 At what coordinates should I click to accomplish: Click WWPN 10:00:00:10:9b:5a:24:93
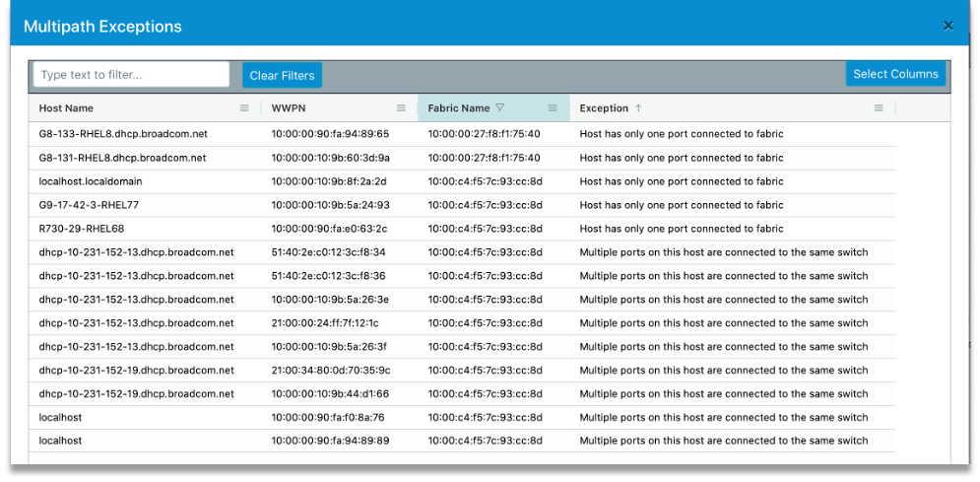(331, 205)
